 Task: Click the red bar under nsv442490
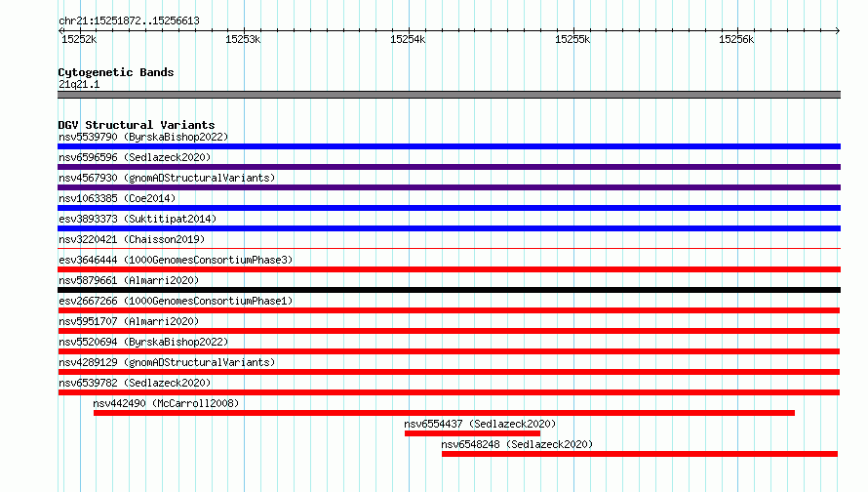pos(444,413)
